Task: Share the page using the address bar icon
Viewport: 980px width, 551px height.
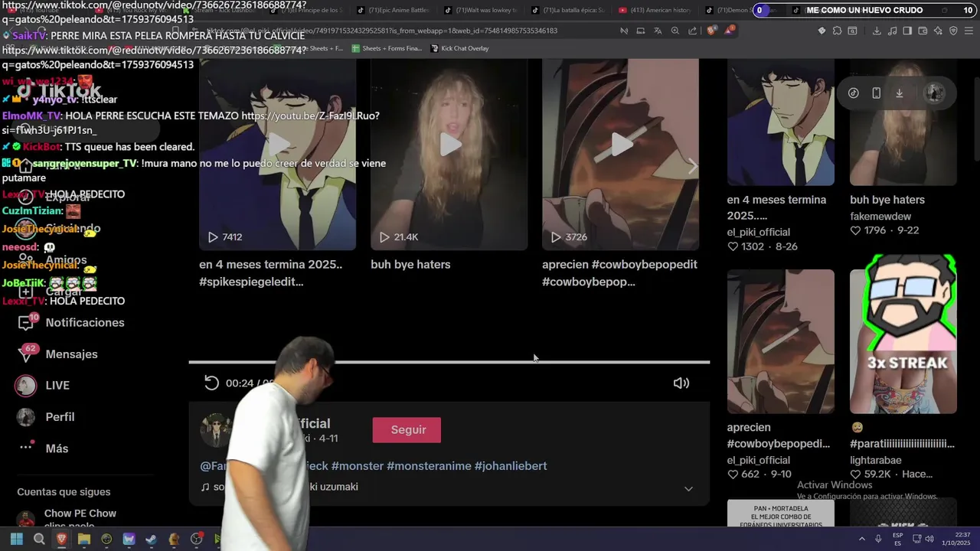Action: (x=692, y=31)
